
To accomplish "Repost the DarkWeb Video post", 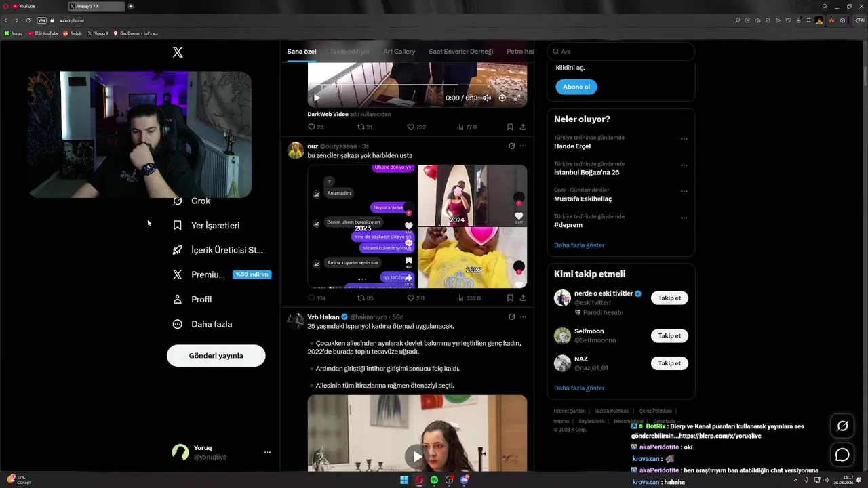I will (365, 127).
